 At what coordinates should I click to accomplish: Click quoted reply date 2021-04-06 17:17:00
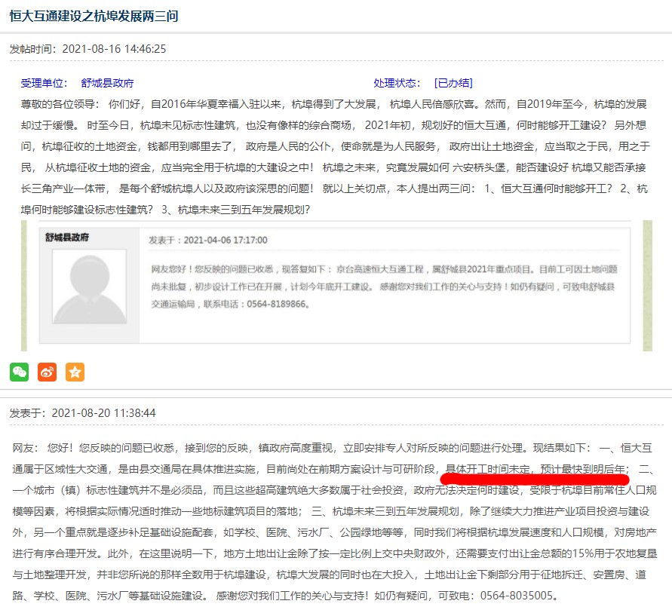click(226, 241)
